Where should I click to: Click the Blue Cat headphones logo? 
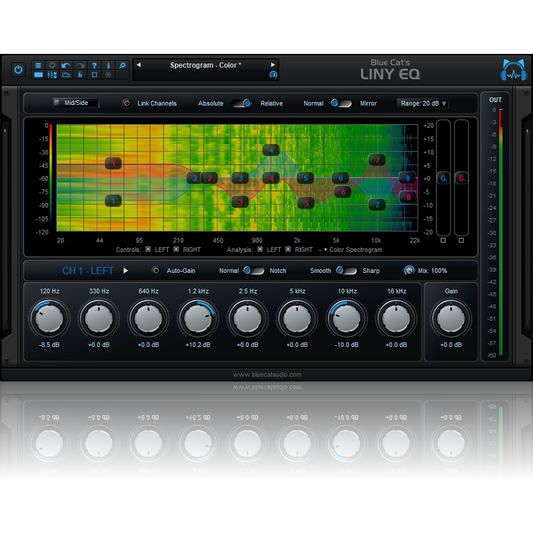[x=514, y=70]
